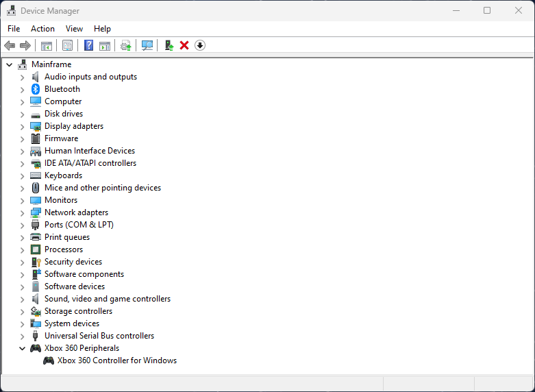This screenshot has height=392, width=535.
Task: Click the Print queues printer icon
Action: click(36, 237)
